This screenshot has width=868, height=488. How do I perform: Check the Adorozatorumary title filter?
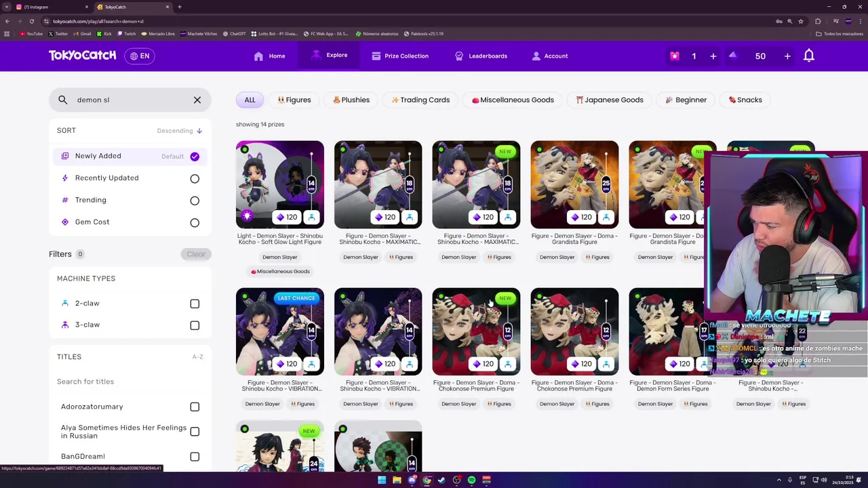pyautogui.click(x=195, y=407)
